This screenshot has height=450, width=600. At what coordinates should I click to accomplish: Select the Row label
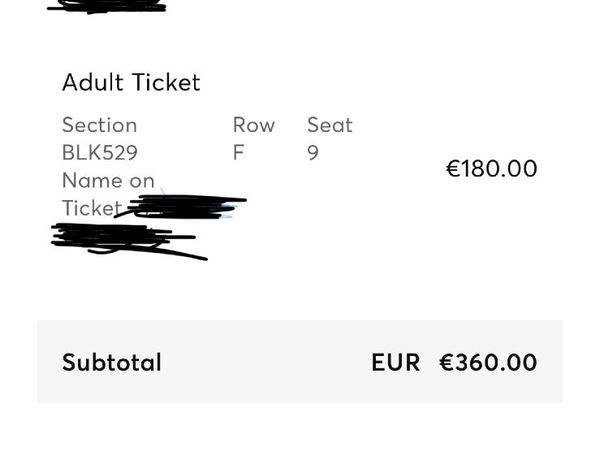point(254,125)
